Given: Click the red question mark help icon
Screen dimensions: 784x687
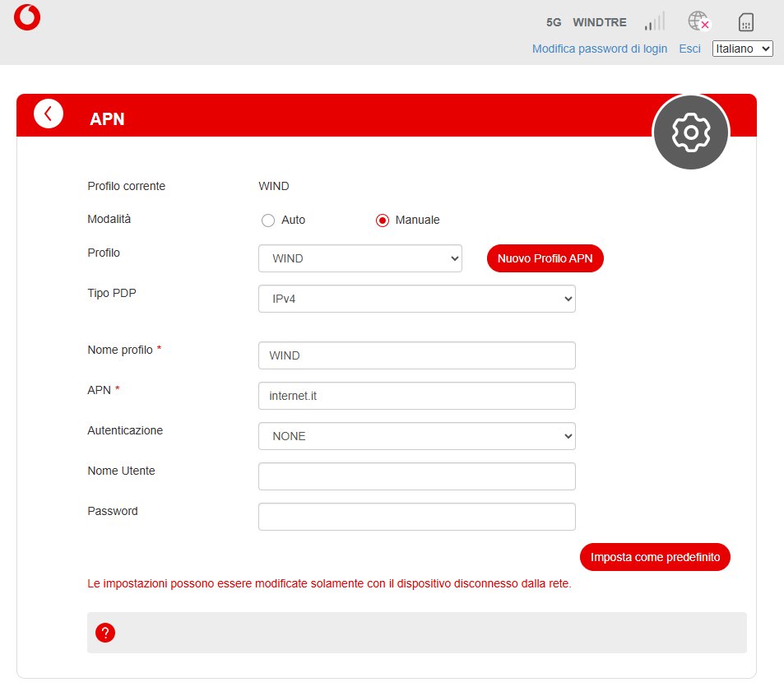Looking at the screenshot, I should 105,633.
